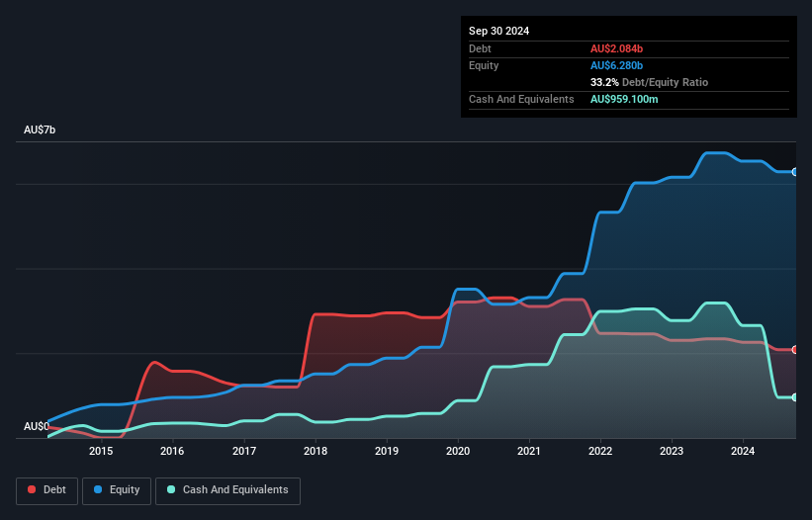
Task: Click Cash And Equivalents tooltip label
Action: coord(521,99)
